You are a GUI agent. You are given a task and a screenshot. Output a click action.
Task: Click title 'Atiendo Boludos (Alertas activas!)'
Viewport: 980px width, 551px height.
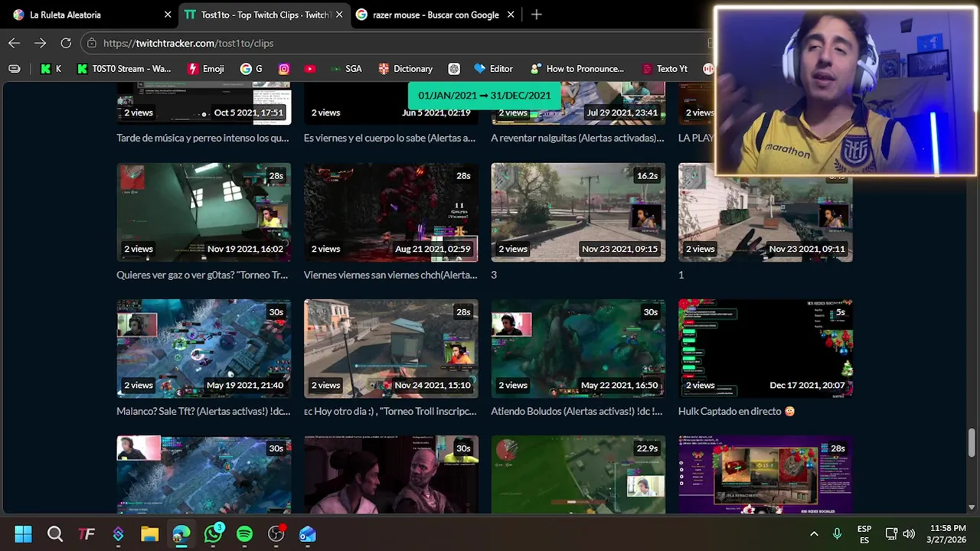[x=577, y=412]
